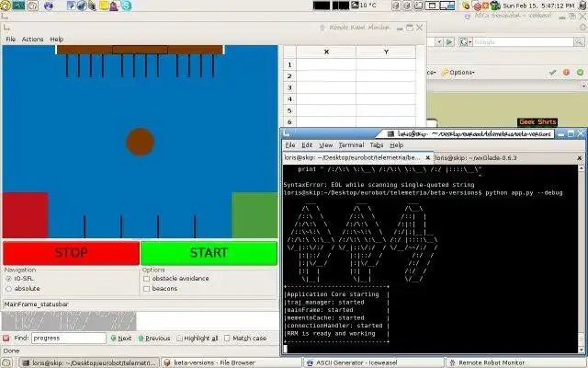The image size is (588, 368).
Task: Select row 3 header in coordinates table
Action: (289, 87)
